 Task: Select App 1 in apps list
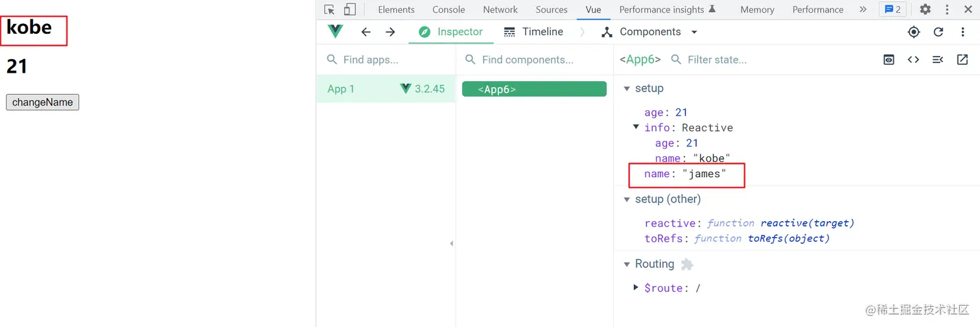[386, 89]
